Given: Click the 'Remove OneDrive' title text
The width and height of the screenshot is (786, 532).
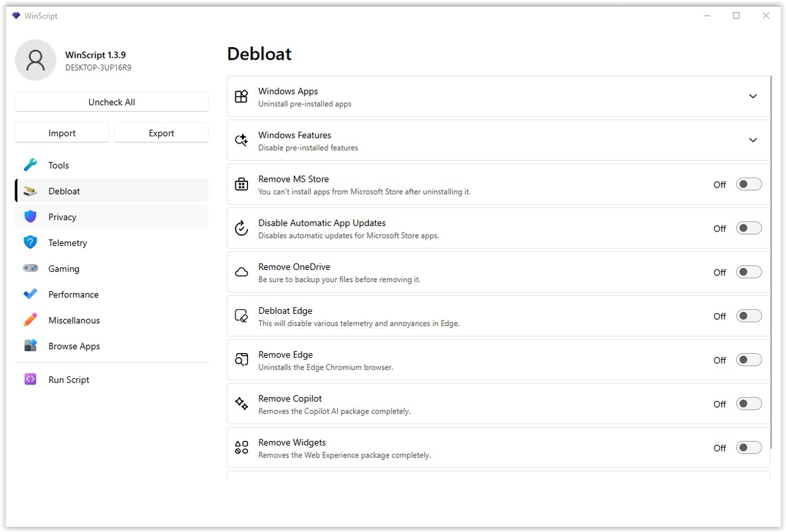Looking at the screenshot, I should (294, 267).
